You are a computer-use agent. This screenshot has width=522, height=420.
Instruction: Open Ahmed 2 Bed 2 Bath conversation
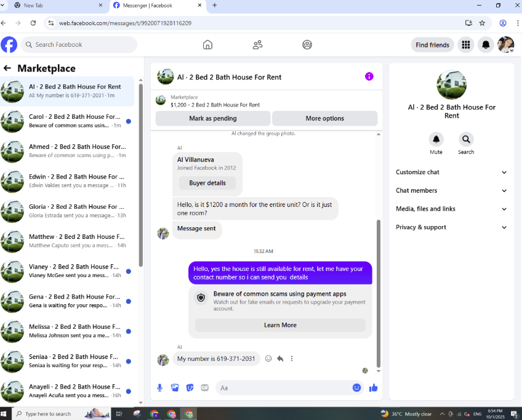[x=67, y=151]
